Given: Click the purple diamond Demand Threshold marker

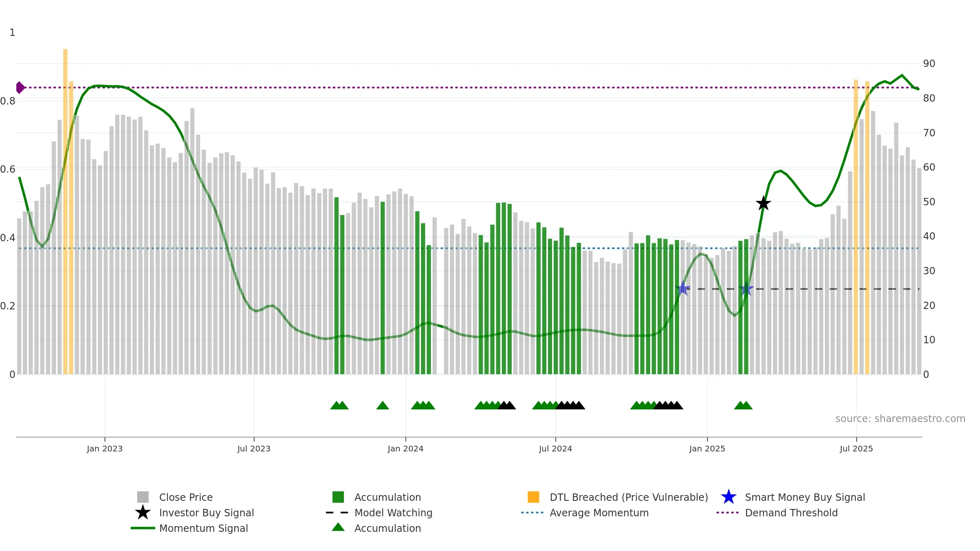Looking at the screenshot, I should coord(20,87).
